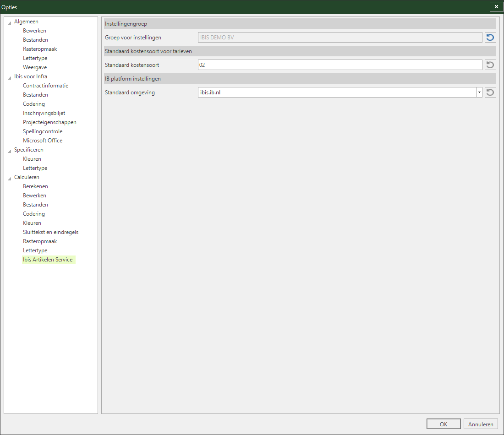Select Rasteropmaak under Calculeren
Screen dimensions: 504x435
coord(40,241)
